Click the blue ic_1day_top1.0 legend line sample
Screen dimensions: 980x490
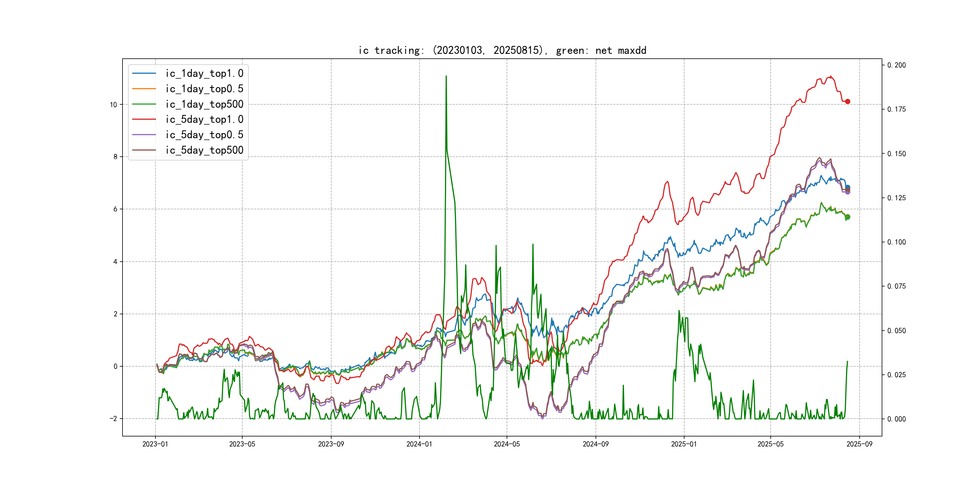[144, 73]
